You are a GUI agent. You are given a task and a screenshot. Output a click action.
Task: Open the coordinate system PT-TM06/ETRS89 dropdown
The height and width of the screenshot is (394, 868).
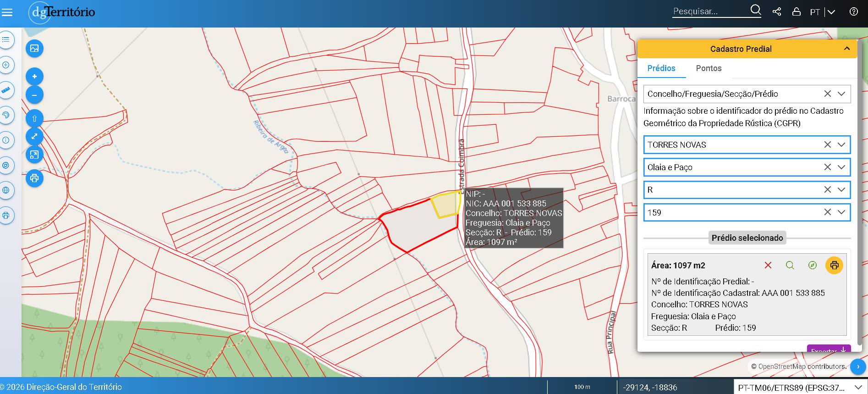click(x=857, y=388)
